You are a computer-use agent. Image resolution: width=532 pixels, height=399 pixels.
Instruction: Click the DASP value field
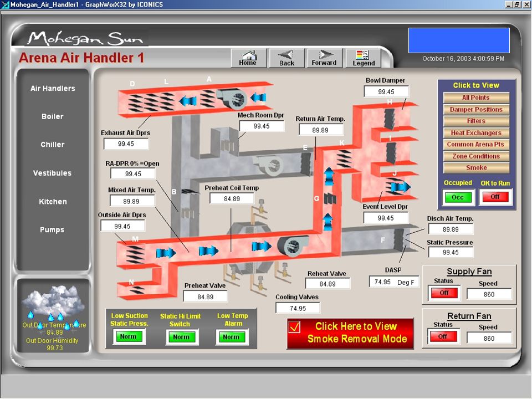pos(394,282)
